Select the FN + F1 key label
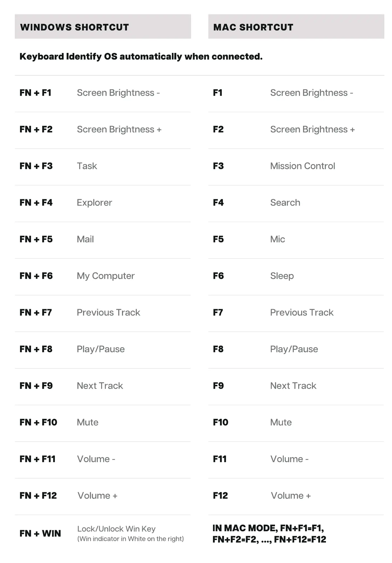 point(35,93)
